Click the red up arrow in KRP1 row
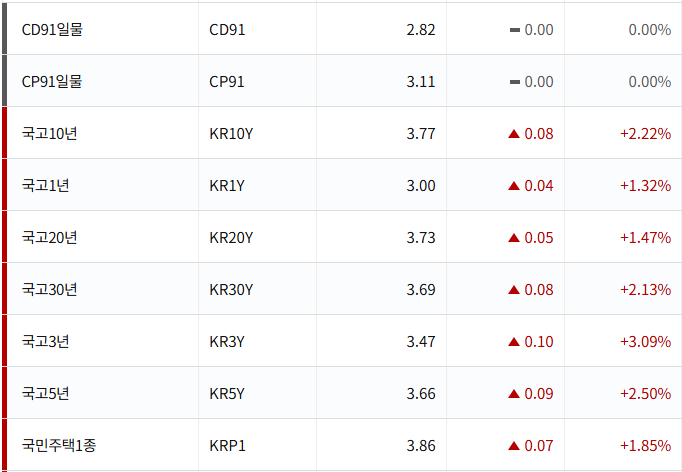This screenshot has height=472, width=682. 514,446
